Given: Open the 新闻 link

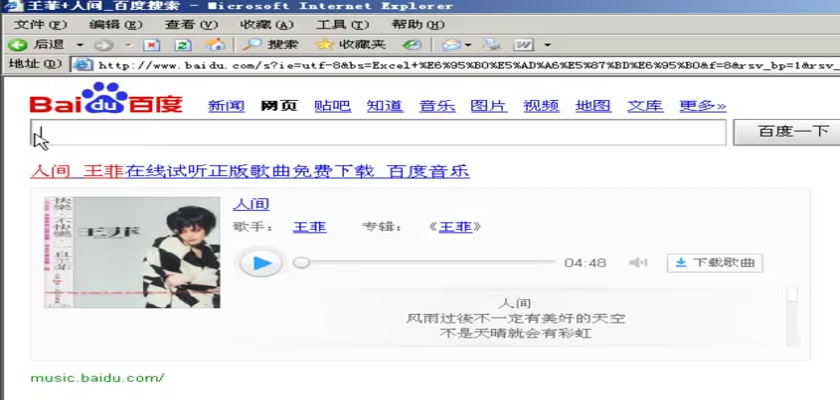Looking at the screenshot, I should pos(226,106).
